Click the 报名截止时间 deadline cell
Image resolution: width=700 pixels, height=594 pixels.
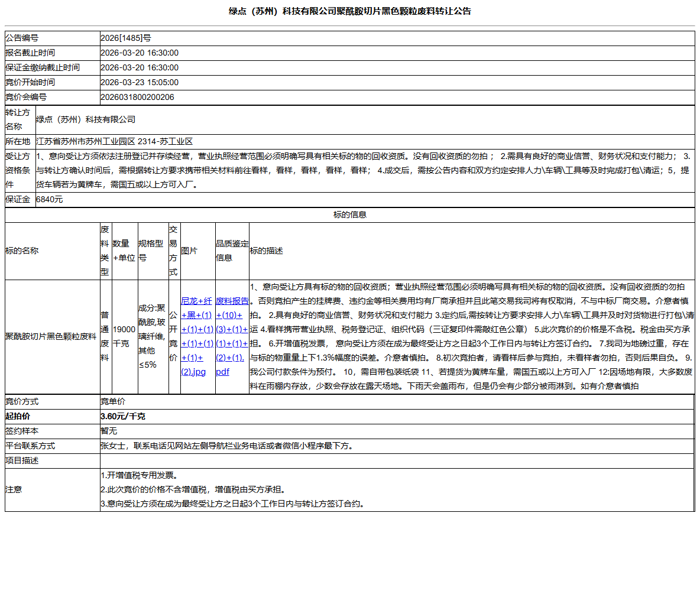[141, 53]
